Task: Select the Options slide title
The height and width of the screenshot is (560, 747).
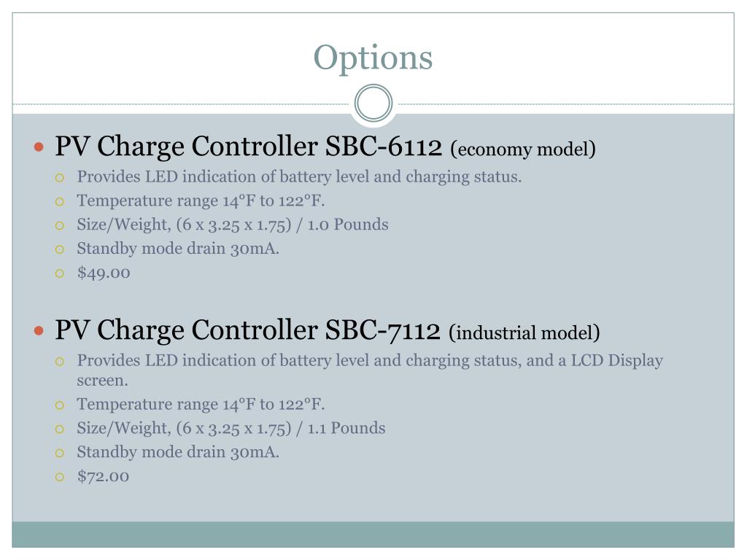Action: 373,58
